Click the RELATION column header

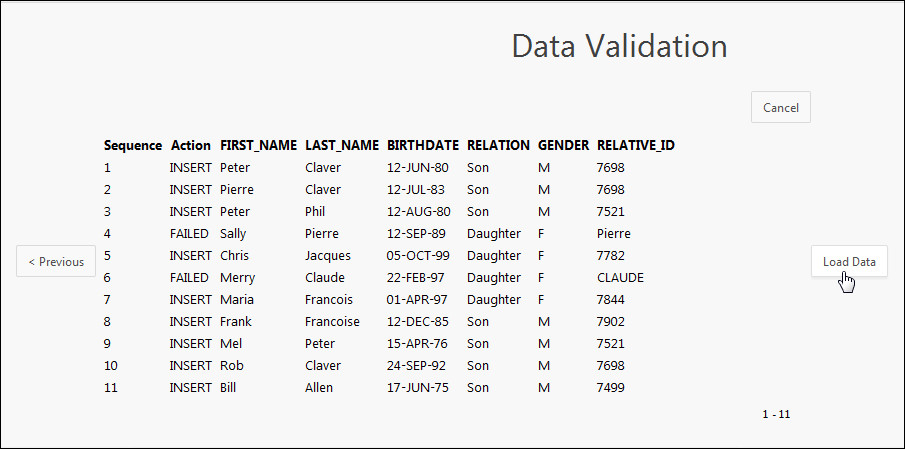(498, 145)
